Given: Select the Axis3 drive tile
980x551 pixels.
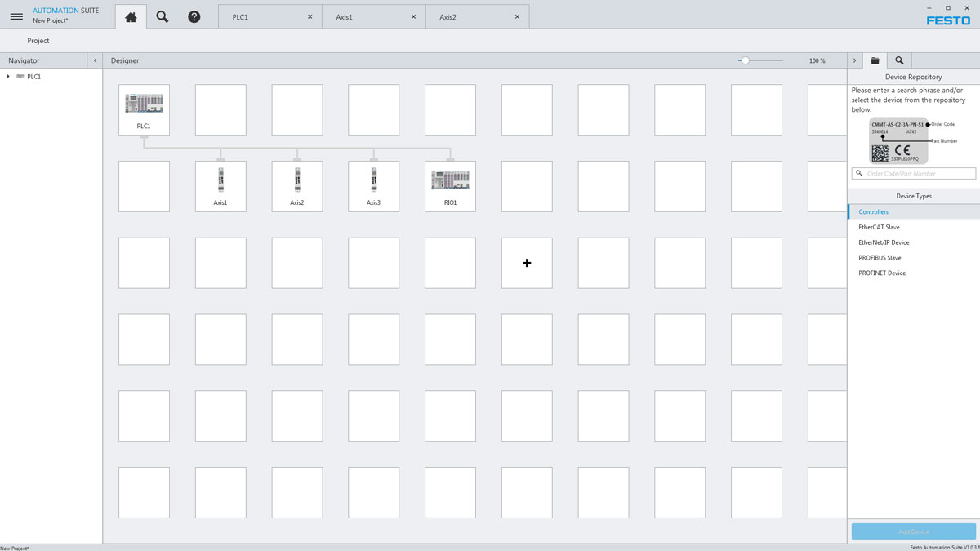Looking at the screenshot, I should [373, 186].
